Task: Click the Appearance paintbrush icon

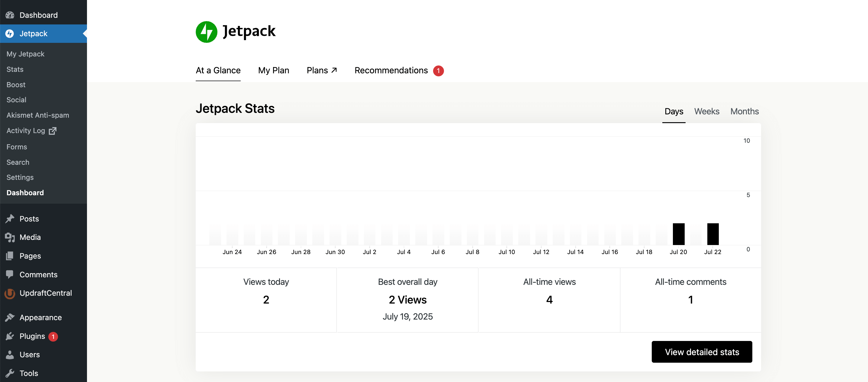Action: (10, 317)
